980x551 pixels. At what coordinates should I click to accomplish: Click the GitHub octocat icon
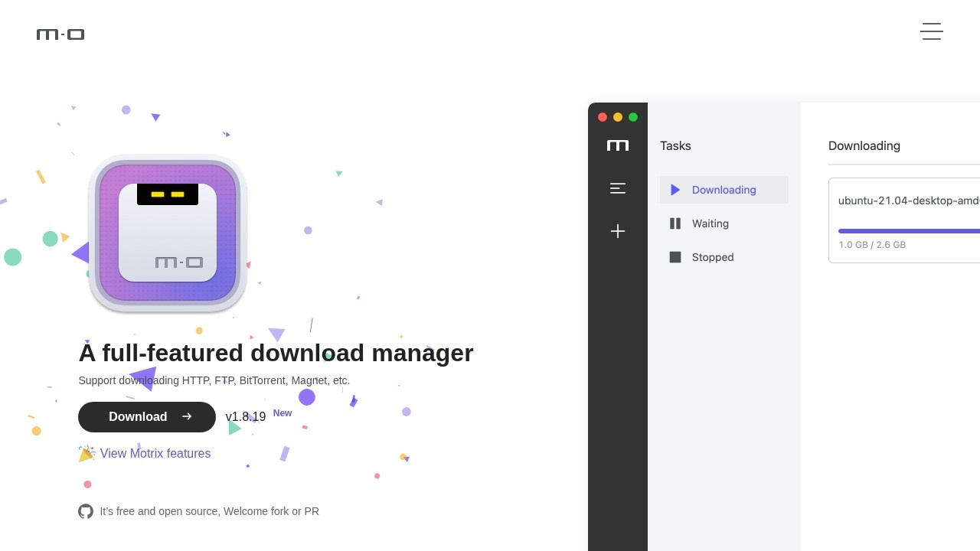[86, 511]
